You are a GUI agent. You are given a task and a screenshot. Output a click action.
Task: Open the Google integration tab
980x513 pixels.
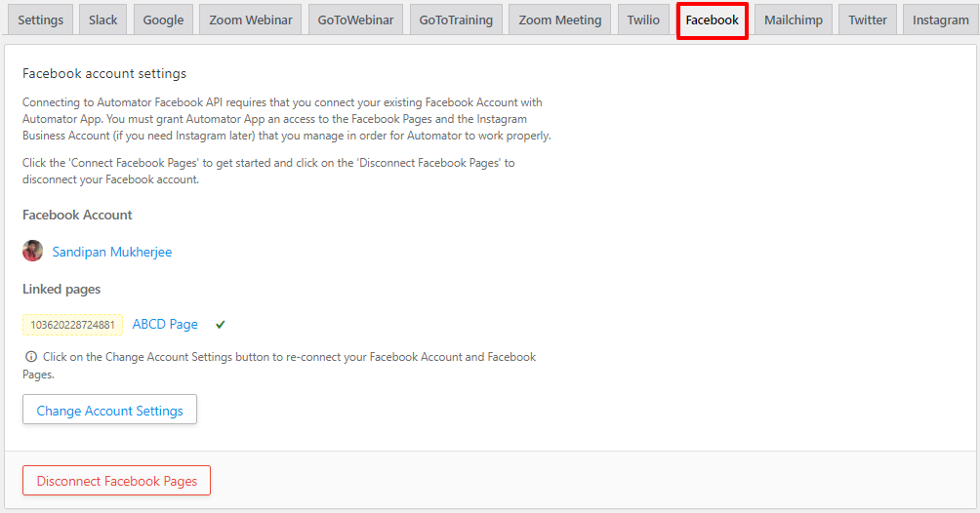163,20
